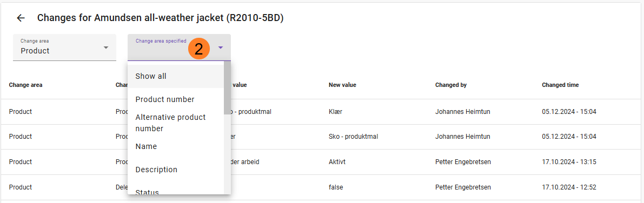Select the row with new value Aktivt
The image size is (644, 203).
(322, 162)
